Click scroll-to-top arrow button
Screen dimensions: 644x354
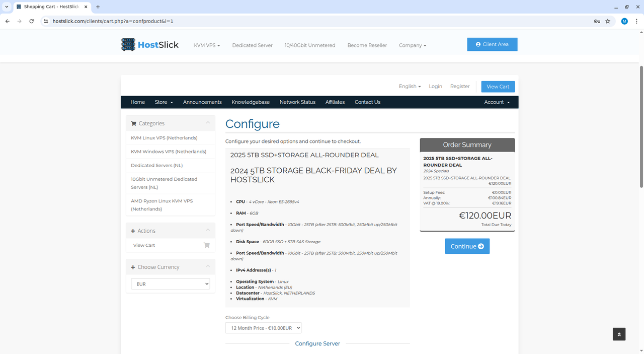(x=619, y=334)
